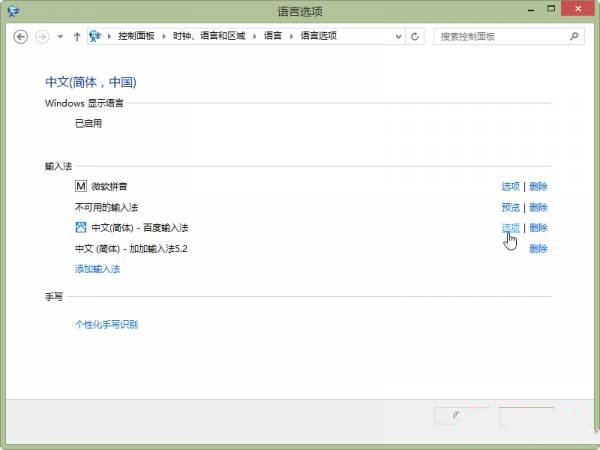This screenshot has height=450, width=600.
Task: Navigate to 语言 breadcrumb
Action: [272, 36]
